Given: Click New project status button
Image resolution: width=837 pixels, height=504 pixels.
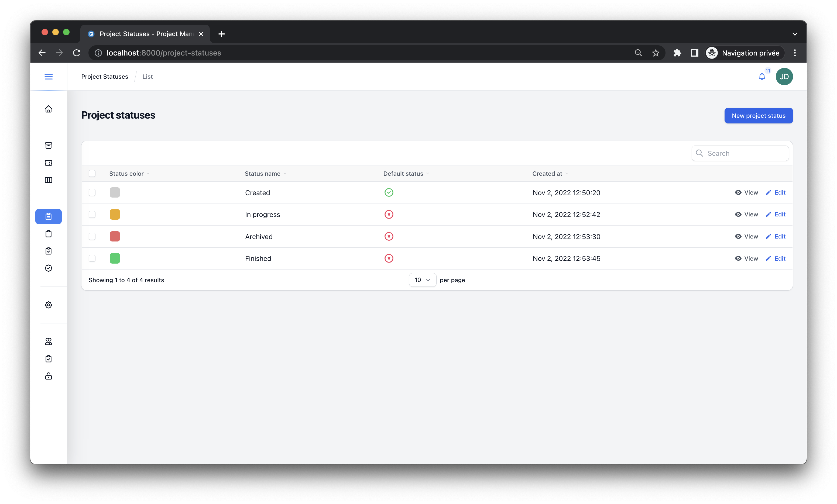Looking at the screenshot, I should point(758,116).
